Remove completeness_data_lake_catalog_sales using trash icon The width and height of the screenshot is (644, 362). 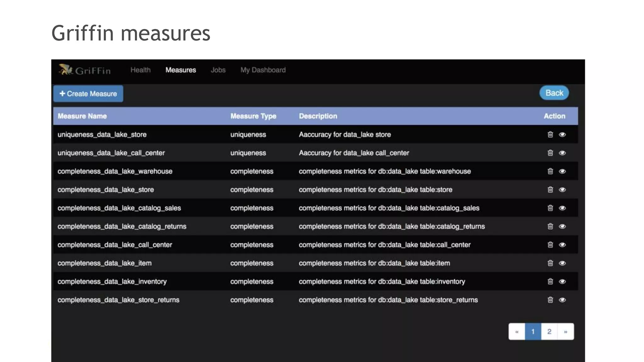coord(550,208)
